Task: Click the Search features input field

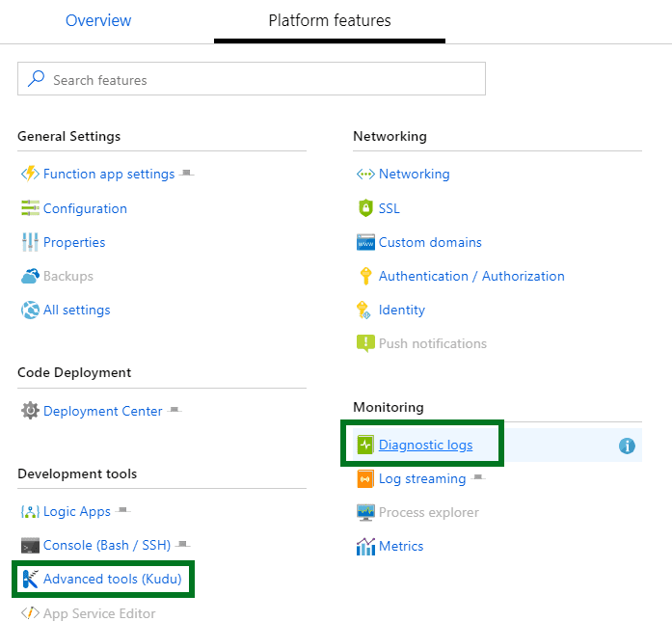Action: point(252,79)
